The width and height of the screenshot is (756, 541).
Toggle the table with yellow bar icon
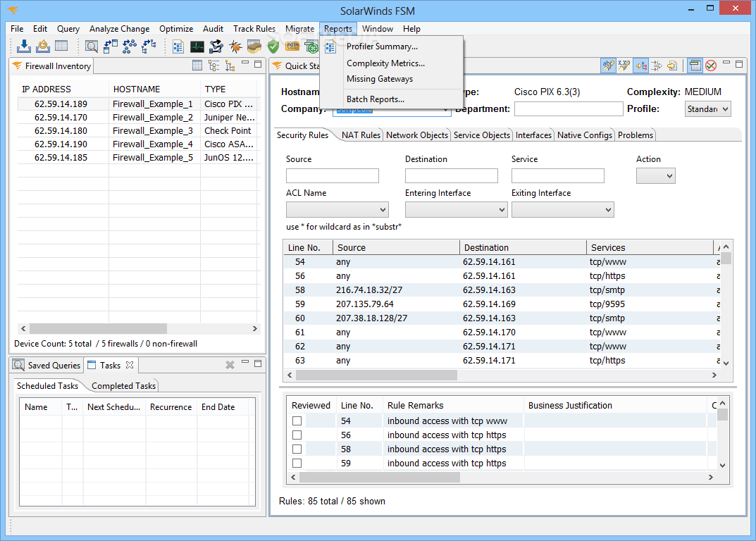pos(695,65)
